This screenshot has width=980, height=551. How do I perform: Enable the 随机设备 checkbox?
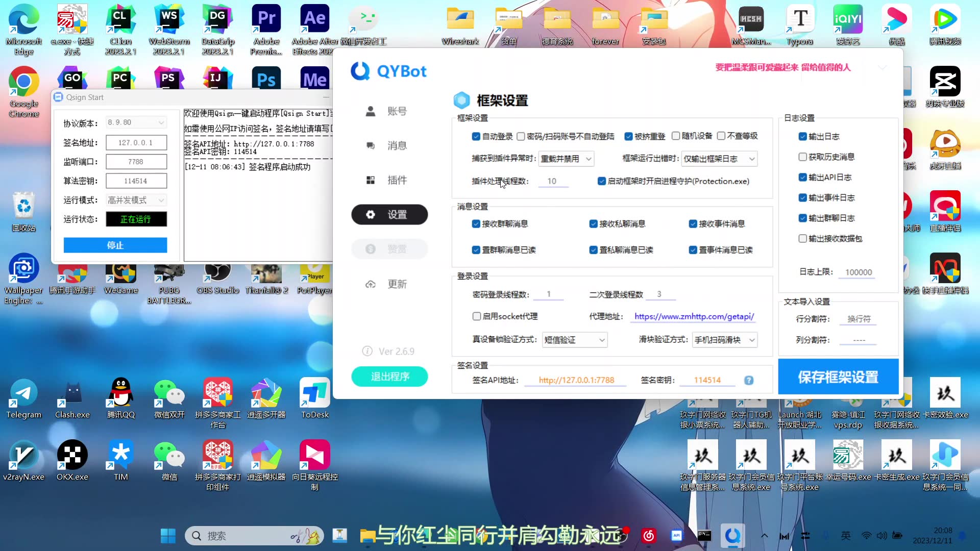coord(676,136)
